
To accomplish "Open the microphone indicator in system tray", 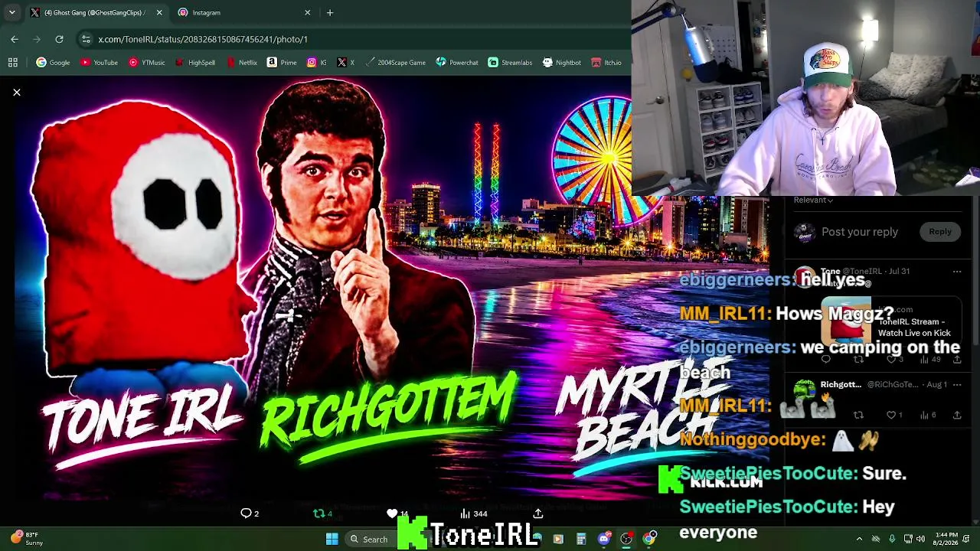I will pyautogui.click(x=892, y=539).
